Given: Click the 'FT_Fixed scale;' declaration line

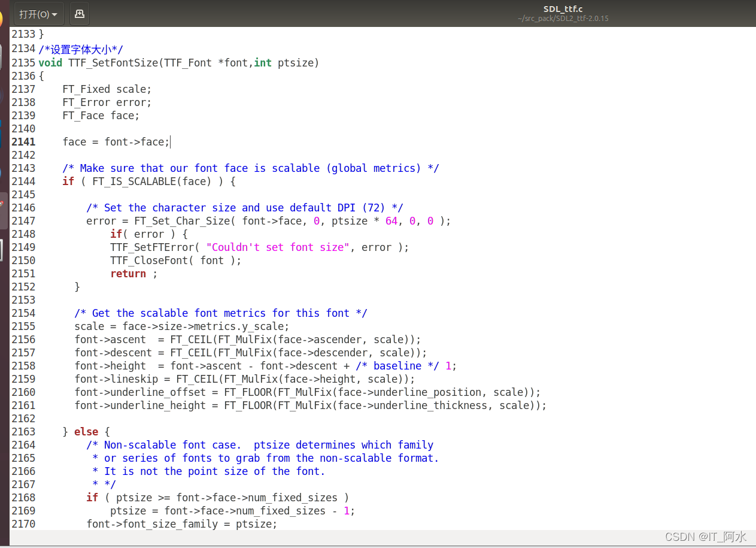Looking at the screenshot, I should (107, 89).
